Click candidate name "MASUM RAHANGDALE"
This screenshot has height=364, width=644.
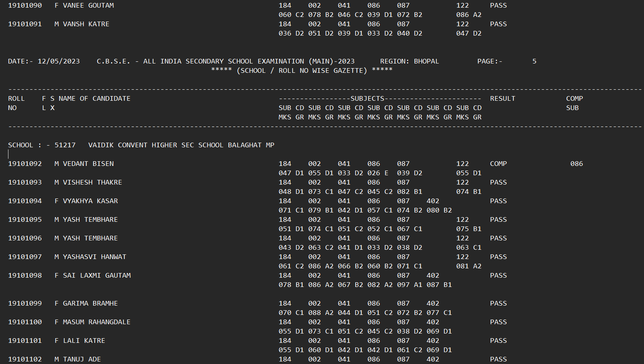(97, 322)
